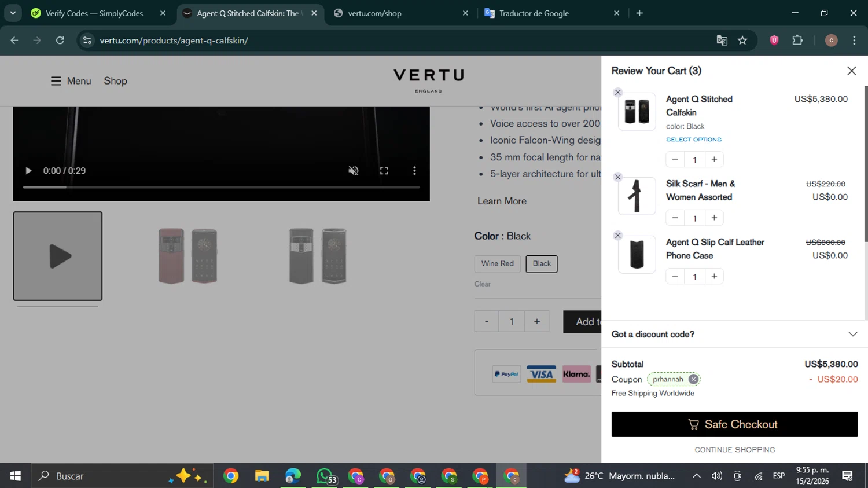Show hidden system tray icons
868x488 pixels.
(697, 476)
